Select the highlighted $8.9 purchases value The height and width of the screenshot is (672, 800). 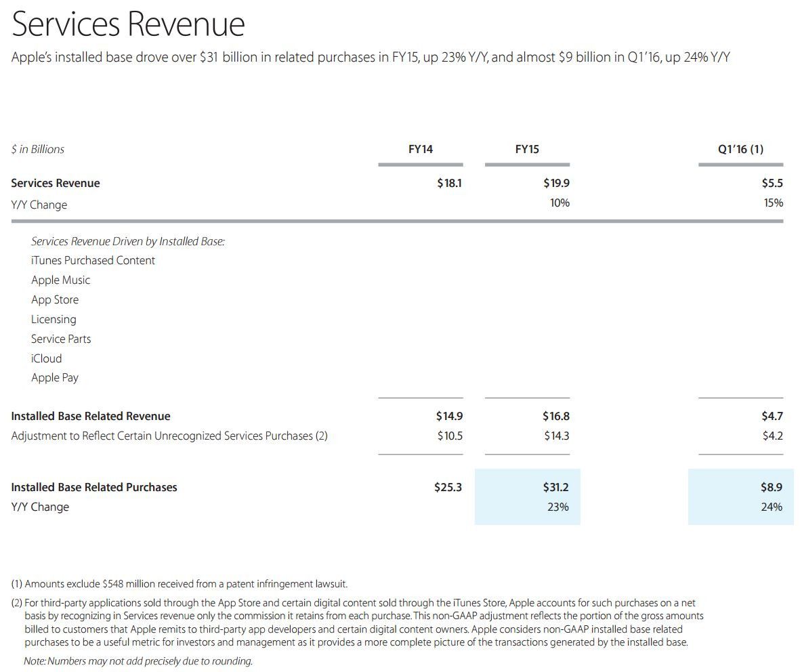coord(772,487)
